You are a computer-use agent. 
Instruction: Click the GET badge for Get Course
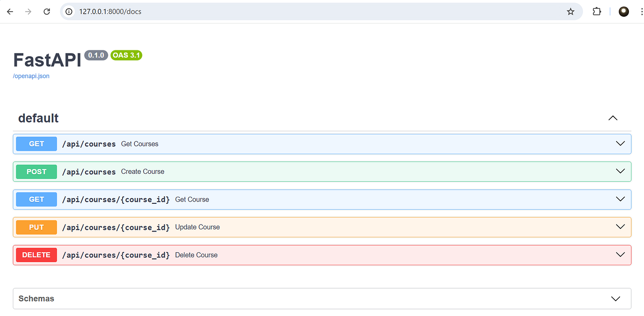coord(36,199)
